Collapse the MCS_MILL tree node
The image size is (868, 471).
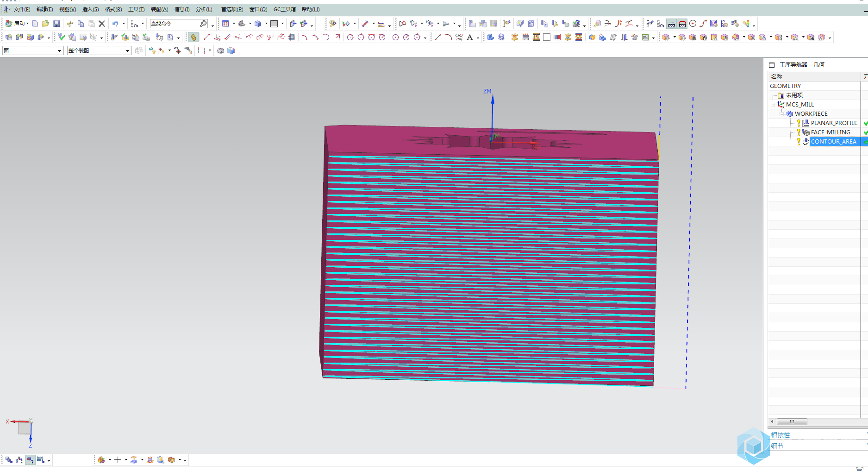click(x=773, y=105)
